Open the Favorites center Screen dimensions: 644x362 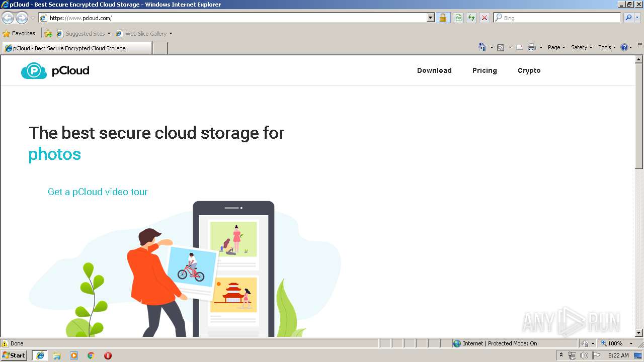19,34
